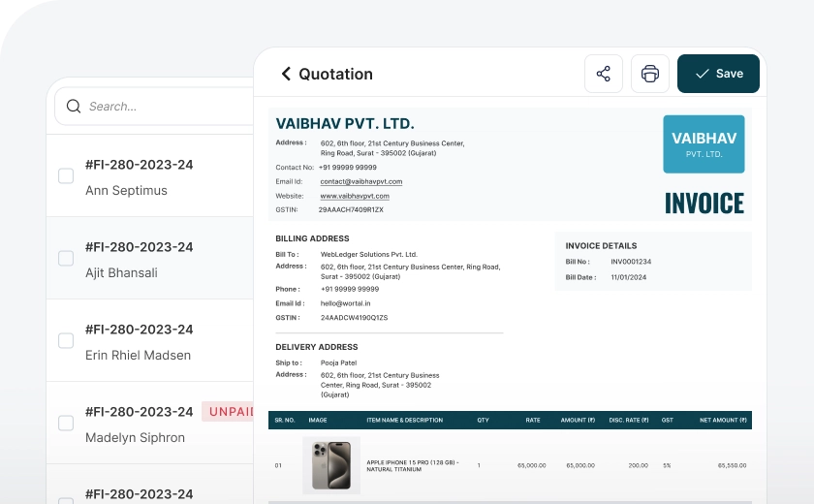Click the Net Amount column header
The image size is (814, 504).
[x=724, y=420]
